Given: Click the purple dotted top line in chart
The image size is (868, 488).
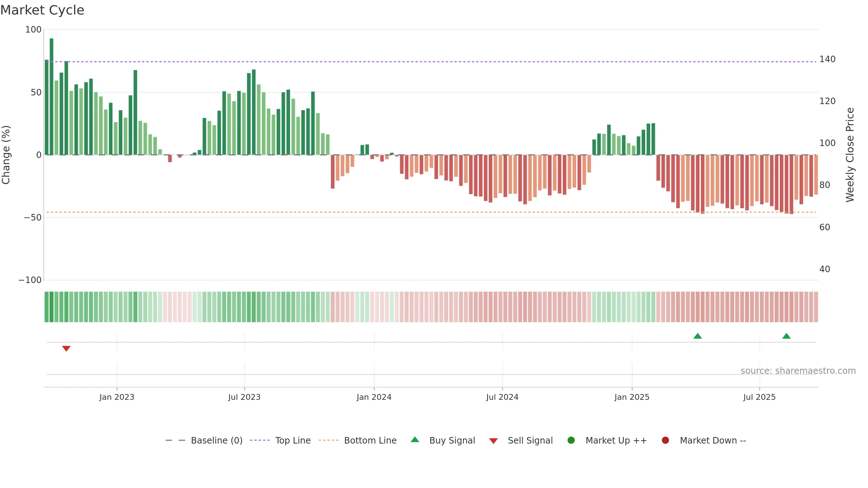Looking at the screenshot, I should click(x=431, y=62).
